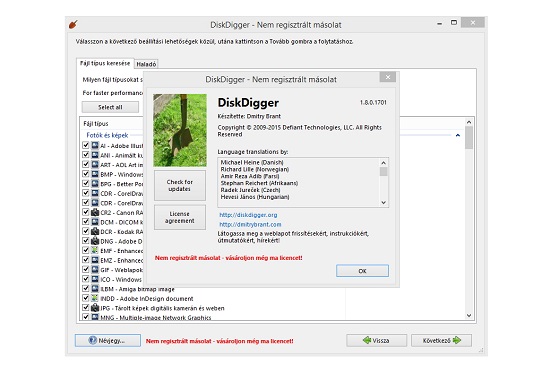Select translator Amir Reza Adib (Farsi)
The width and height of the screenshot is (550, 374).
pyautogui.click(x=250, y=176)
